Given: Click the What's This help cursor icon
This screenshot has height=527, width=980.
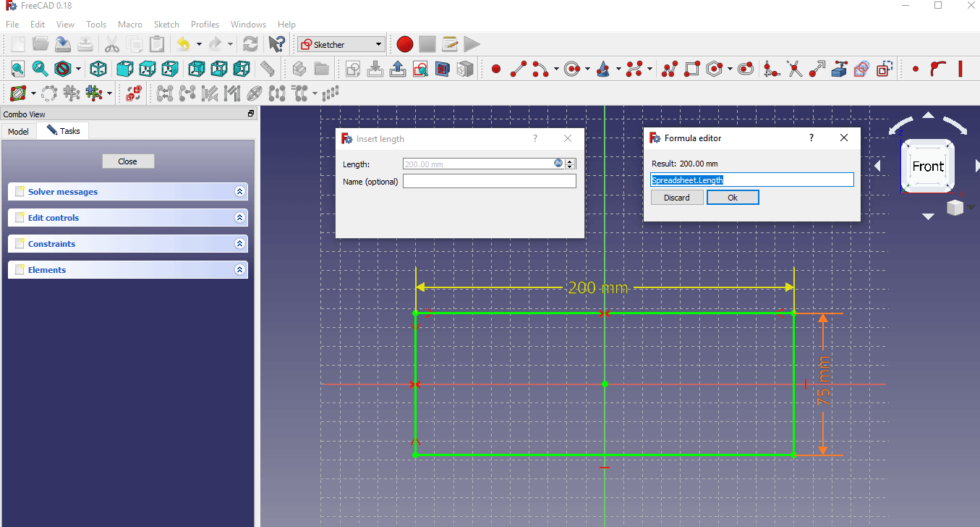Looking at the screenshot, I should pos(276,44).
